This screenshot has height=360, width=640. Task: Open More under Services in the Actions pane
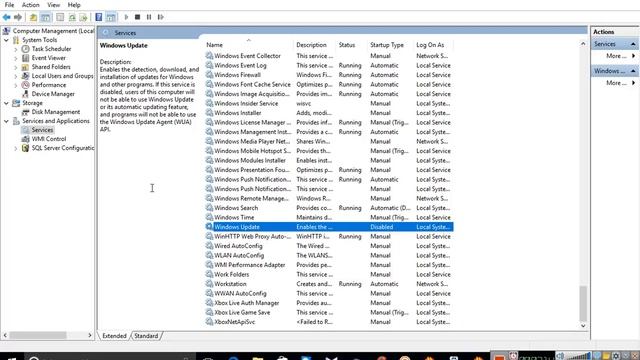tap(616, 56)
